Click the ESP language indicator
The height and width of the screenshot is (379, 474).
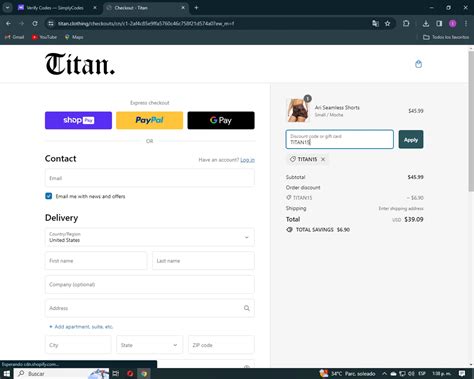pyautogui.click(x=422, y=374)
